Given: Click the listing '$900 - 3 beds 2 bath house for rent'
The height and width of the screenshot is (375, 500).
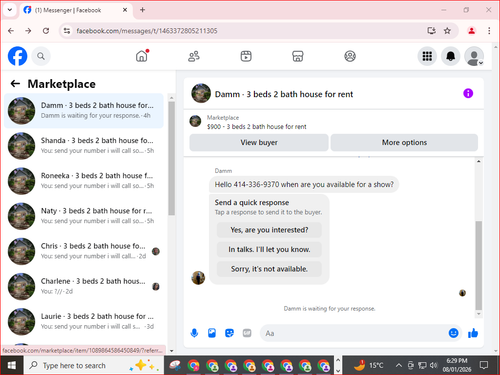Looking at the screenshot, I should click(256, 127).
